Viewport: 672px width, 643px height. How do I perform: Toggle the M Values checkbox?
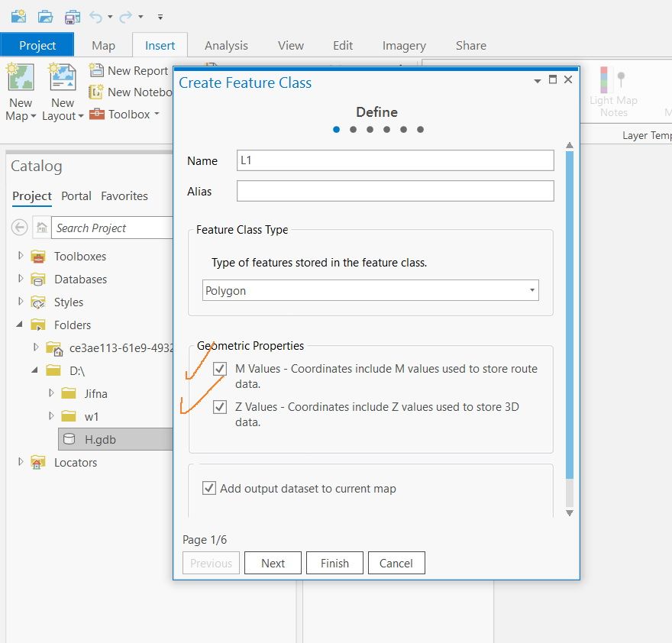[220, 369]
